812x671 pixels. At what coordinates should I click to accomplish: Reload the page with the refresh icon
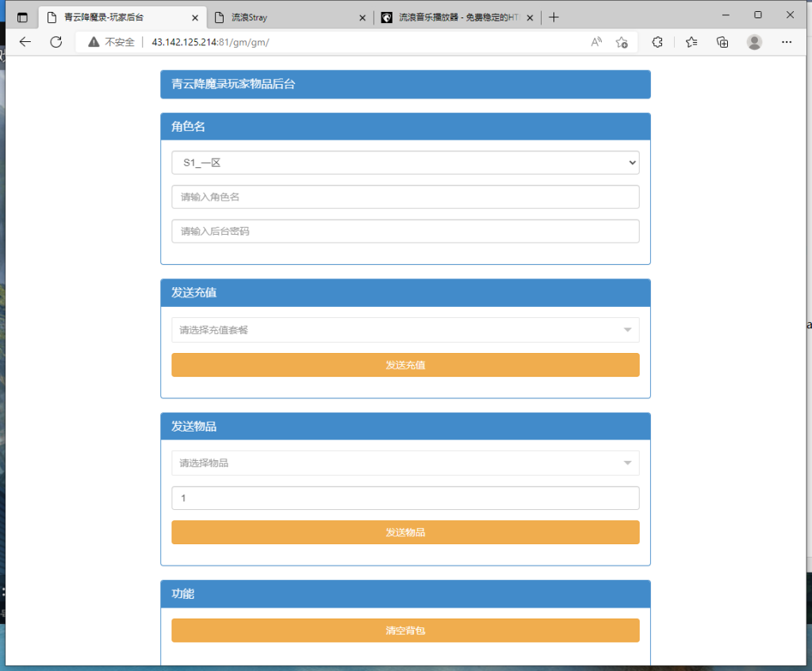pos(56,42)
